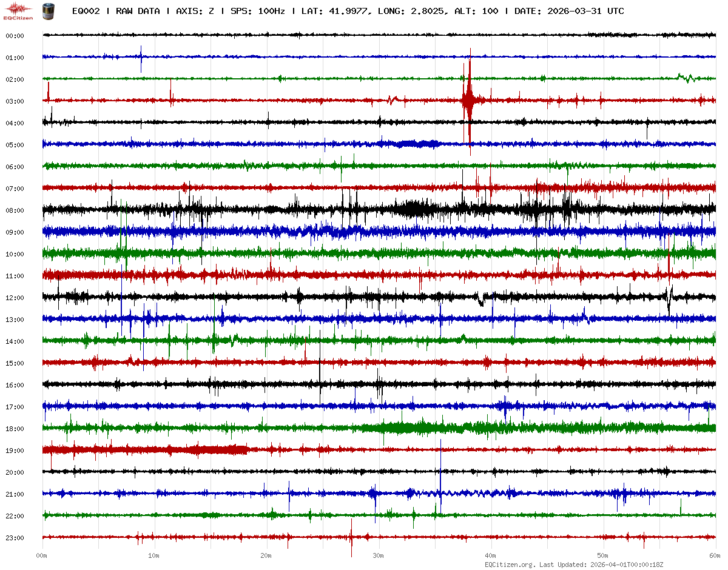Click the tall blue spike on 21:00 trace
The height and width of the screenshot is (570, 728).
pos(440,479)
